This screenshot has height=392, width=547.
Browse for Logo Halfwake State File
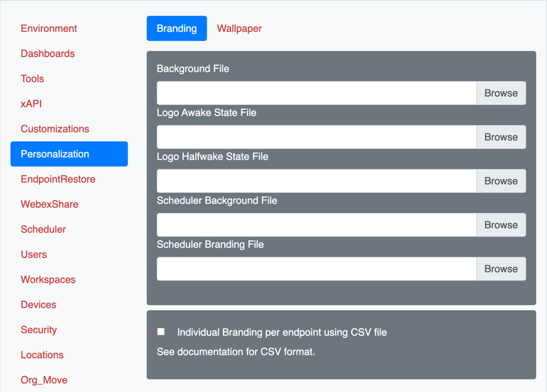pos(501,181)
